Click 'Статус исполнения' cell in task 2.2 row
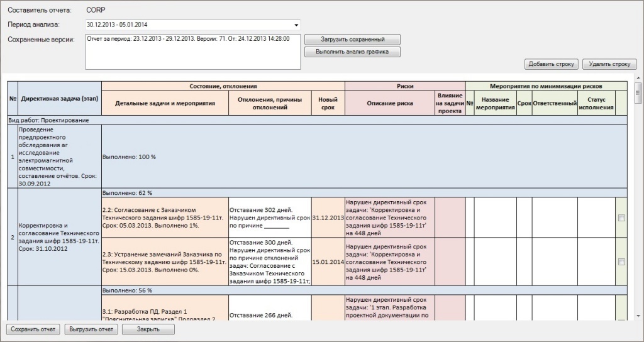The image size is (644, 342). [x=596, y=218]
